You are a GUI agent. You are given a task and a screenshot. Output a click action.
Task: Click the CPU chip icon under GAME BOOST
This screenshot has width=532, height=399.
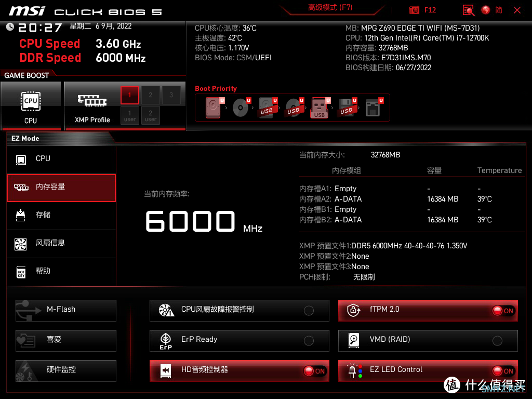31,101
